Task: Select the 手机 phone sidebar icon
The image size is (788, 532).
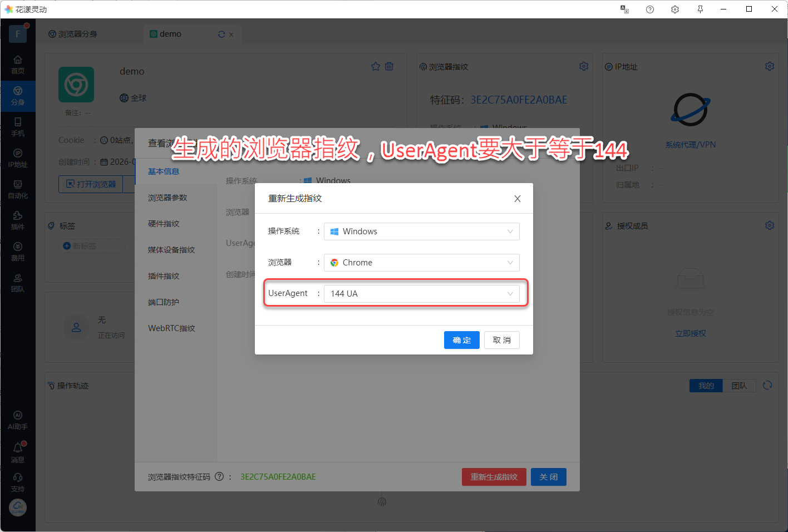Action: tap(18, 126)
